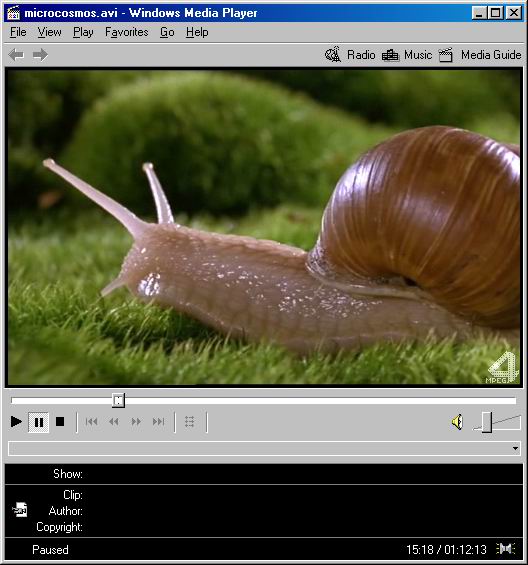Click the Skip Forward to next track icon
Screen dimensions: 528x565
point(158,422)
